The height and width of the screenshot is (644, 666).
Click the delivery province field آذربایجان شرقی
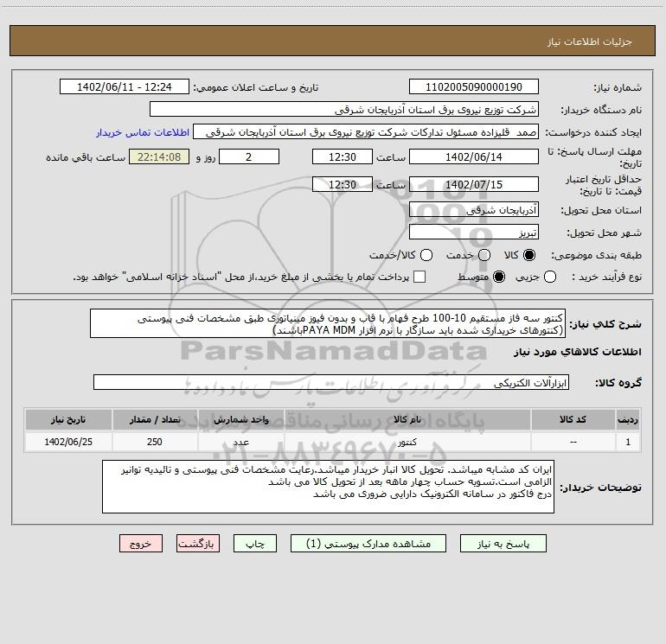tap(474, 210)
